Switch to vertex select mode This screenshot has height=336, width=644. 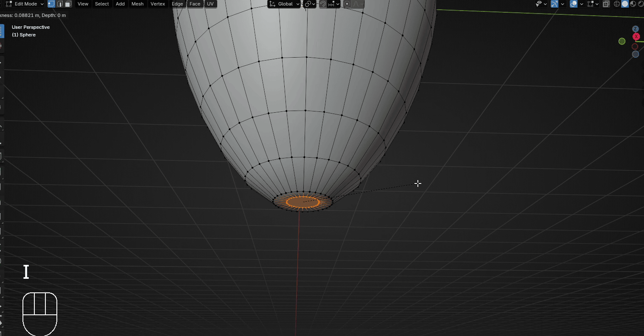[51, 4]
